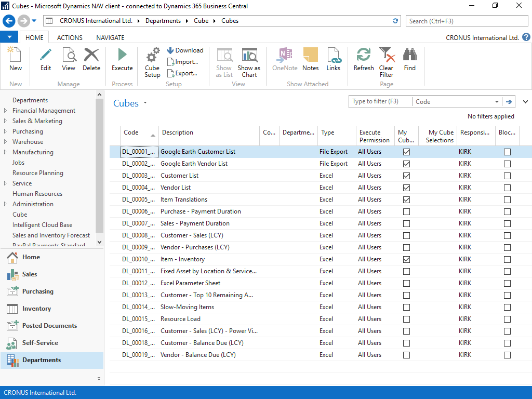Image resolution: width=532 pixels, height=399 pixels.
Task: Expand the Warehouse tree node
Action: tap(5, 141)
